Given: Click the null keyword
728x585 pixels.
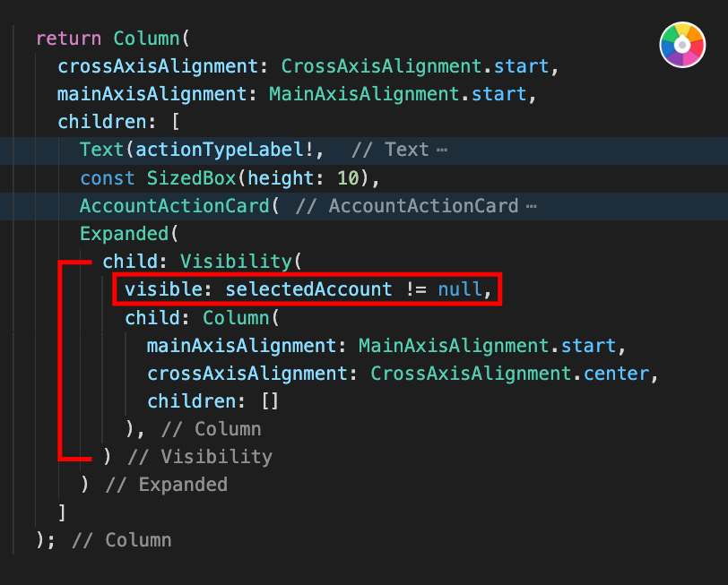Looking at the screenshot, I should 460,289.
